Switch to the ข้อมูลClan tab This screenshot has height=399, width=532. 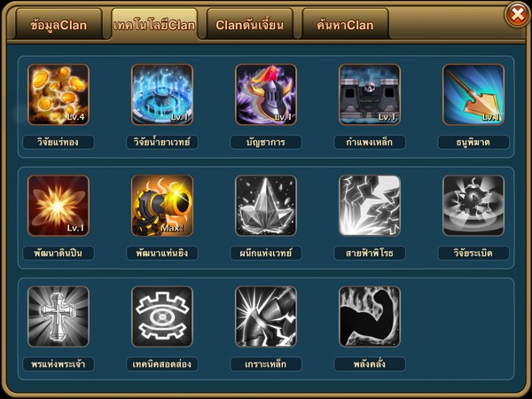coord(59,25)
